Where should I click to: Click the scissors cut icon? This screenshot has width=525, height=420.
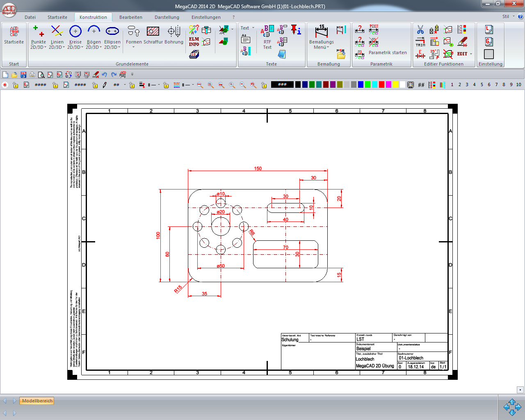click(x=420, y=30)
